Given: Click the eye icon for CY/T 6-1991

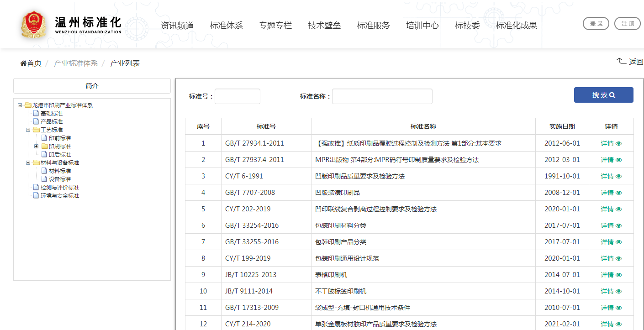Looking at the screenshot, I should (x=619, y=176).
